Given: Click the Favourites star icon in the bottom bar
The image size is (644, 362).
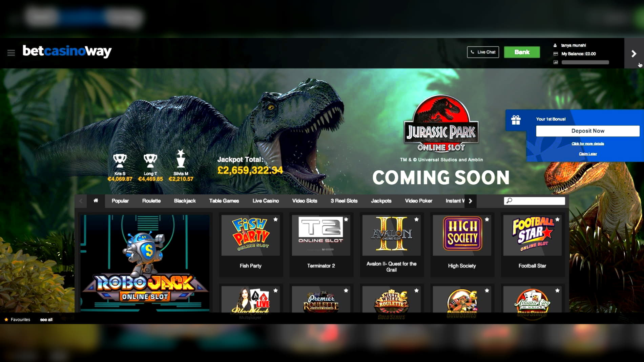Looking at the screenshot, I should click(x=6, y=319).
